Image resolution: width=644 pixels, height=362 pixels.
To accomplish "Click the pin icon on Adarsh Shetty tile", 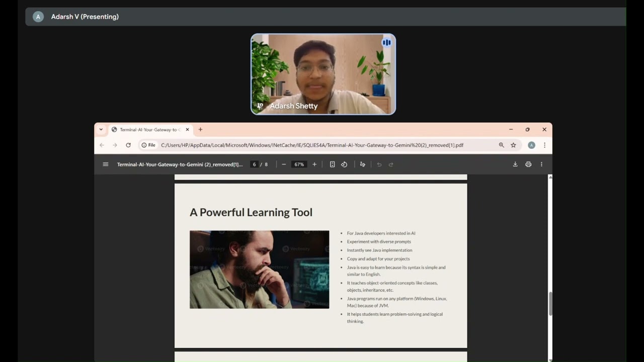I will tap(260, 106).
